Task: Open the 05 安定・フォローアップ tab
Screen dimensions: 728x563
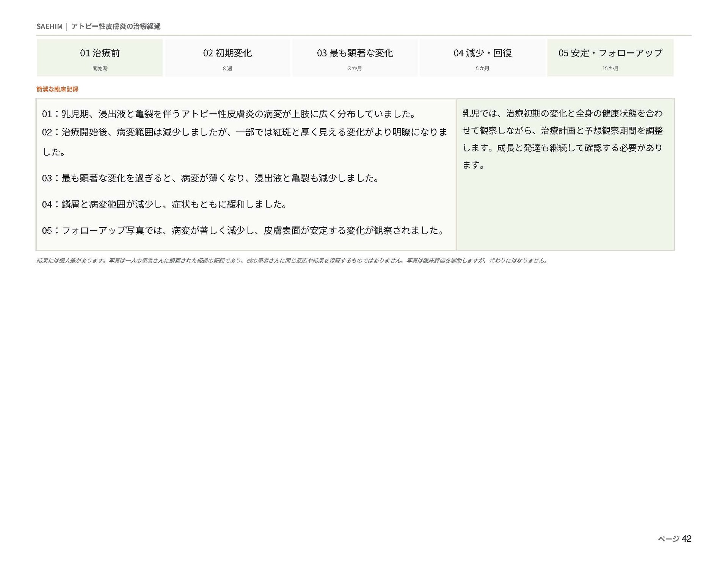Action: (x=610, y=58)
